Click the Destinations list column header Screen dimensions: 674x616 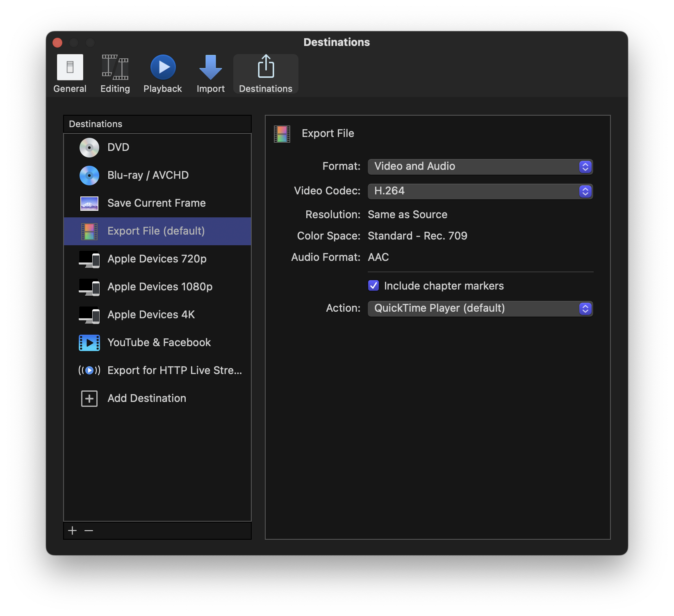coord(157,124)
